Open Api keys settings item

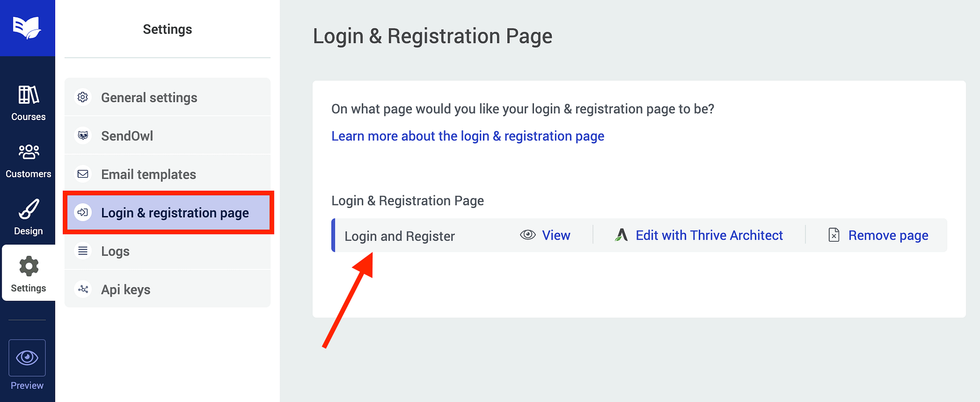pos(126,290)
